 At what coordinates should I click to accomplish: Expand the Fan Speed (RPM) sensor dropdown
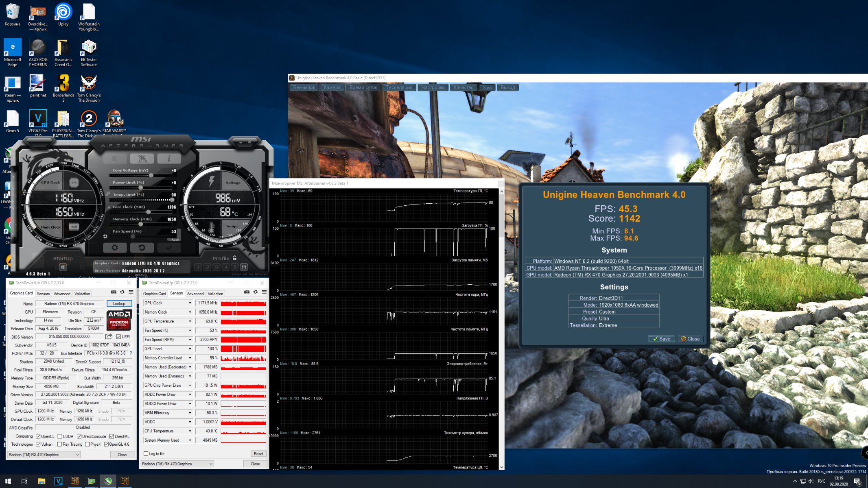[x=190, y=340]
